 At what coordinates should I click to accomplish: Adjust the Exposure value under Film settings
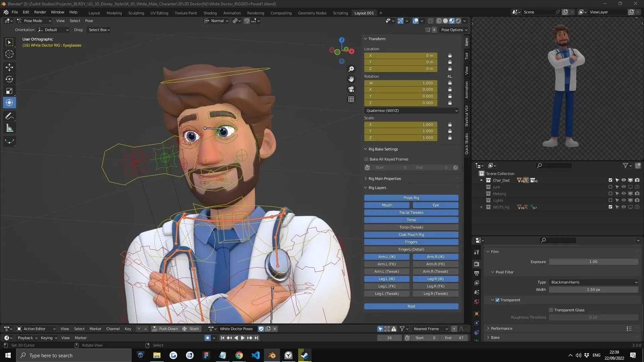(x=593, y=262)
